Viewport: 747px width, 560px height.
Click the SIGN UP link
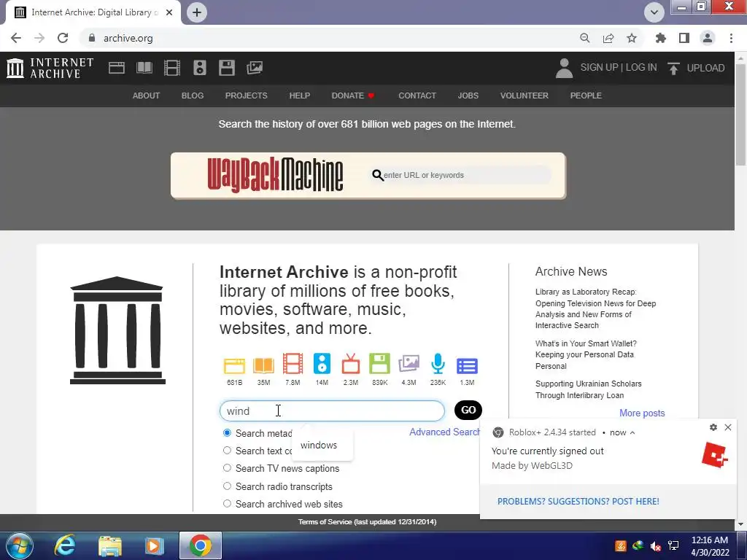pos(600,68)
